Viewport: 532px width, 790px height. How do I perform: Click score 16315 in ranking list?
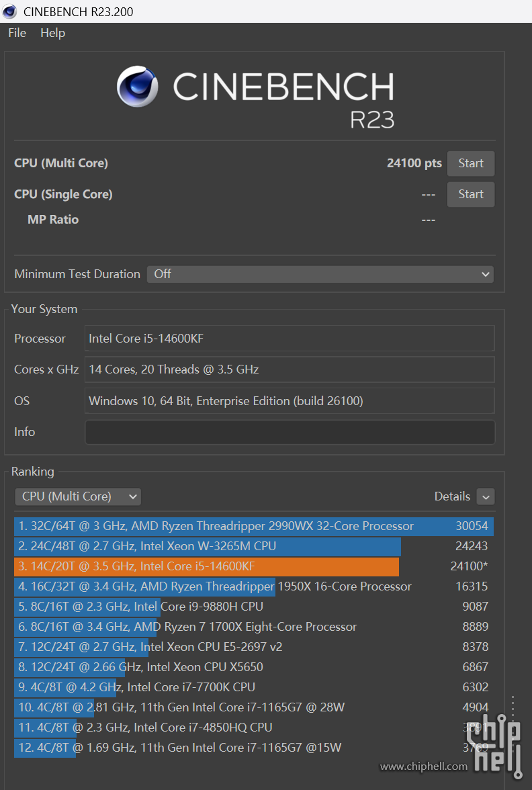(x=472, y=586)
